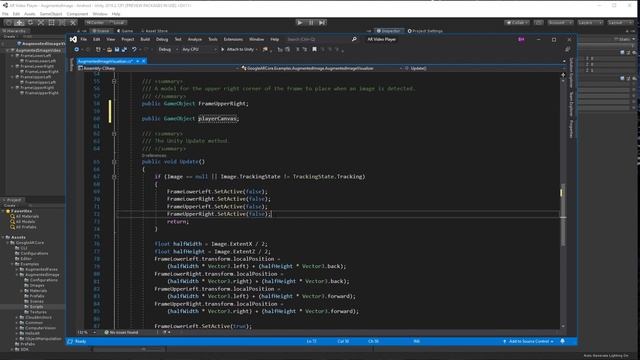The height and width of the screenshot is (360, 640).
Task: Switch to Unity Asset Store tab
Action: coord(154,31)
